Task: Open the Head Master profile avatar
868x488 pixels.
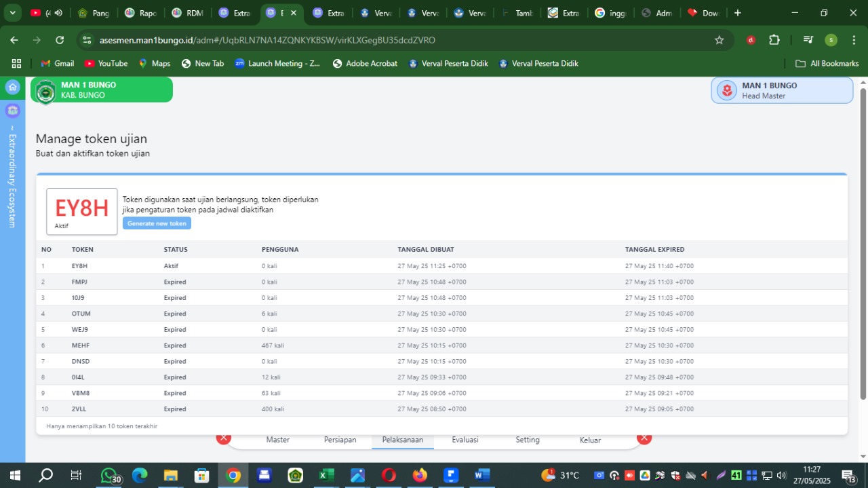Action: point(727,90)
